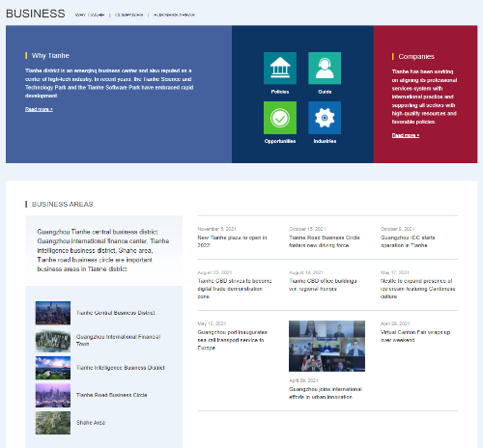This screenshot has width=483, height=448.
Task: Open the Shahe Area thumbnail image
Action: point(53,423)
